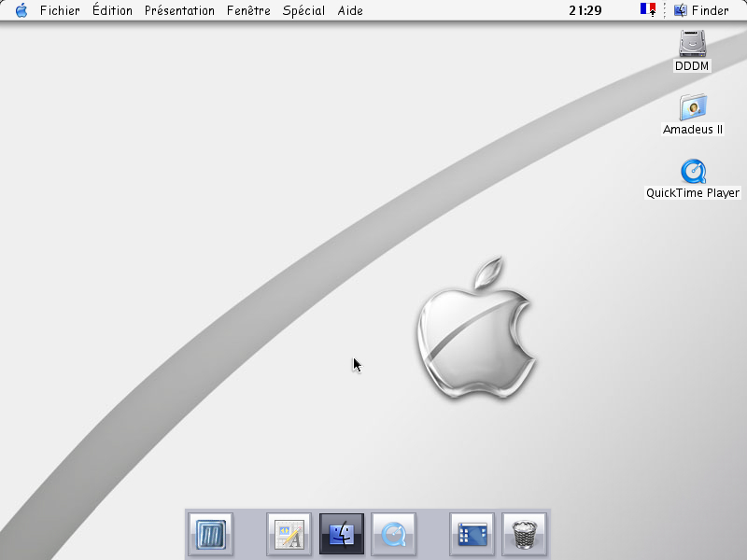The image size is (747, 560).
Task: Select the QuickTime Player desktop icon
Action: pyautogui.click(x=693, y=171)
